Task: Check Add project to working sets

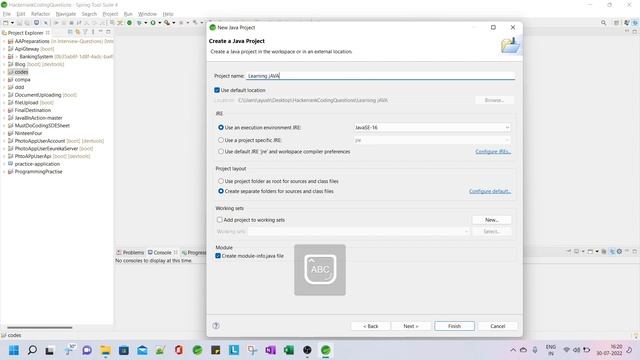Action: pyautogui.click(x=220, y=220)
